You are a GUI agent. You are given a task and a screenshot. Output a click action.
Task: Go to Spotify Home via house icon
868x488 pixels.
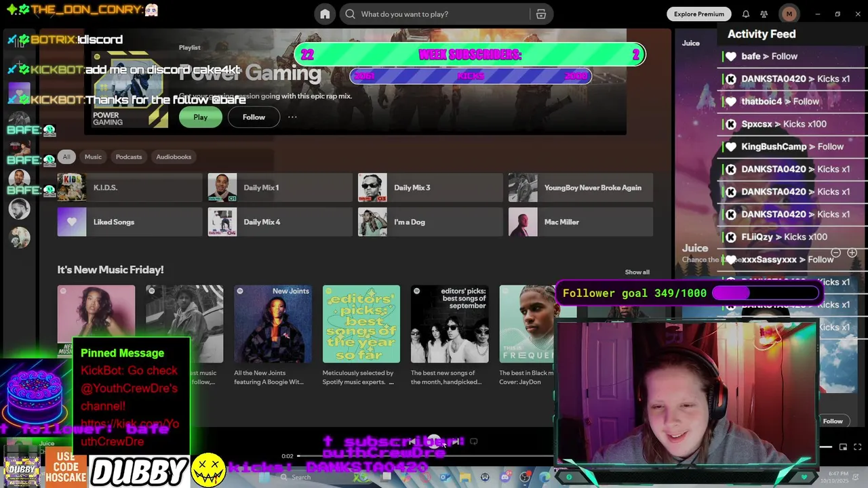325,14
